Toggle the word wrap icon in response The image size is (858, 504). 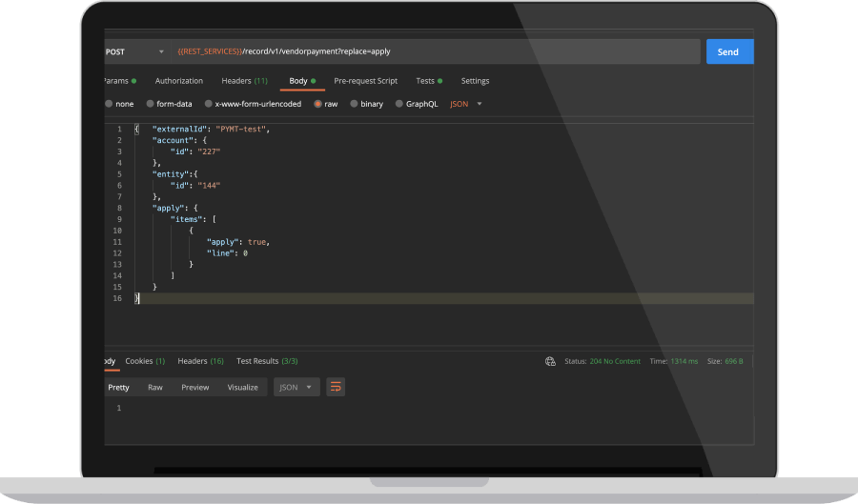click(x=336, y=388)
